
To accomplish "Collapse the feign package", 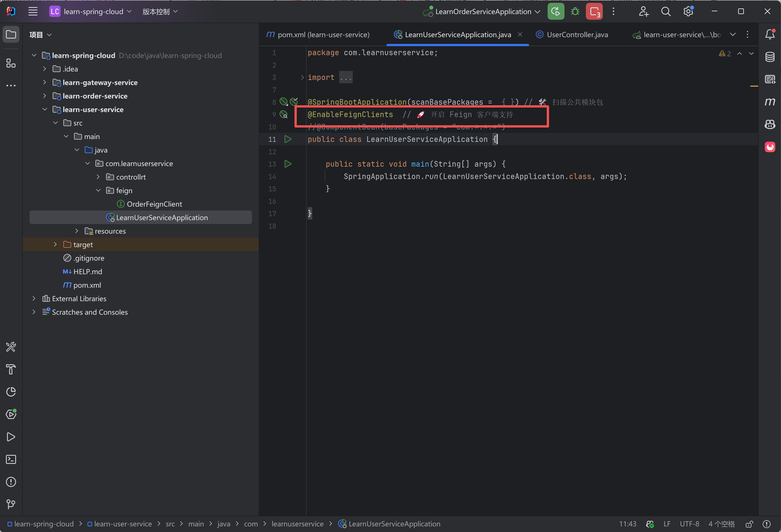I will (98, 191).
